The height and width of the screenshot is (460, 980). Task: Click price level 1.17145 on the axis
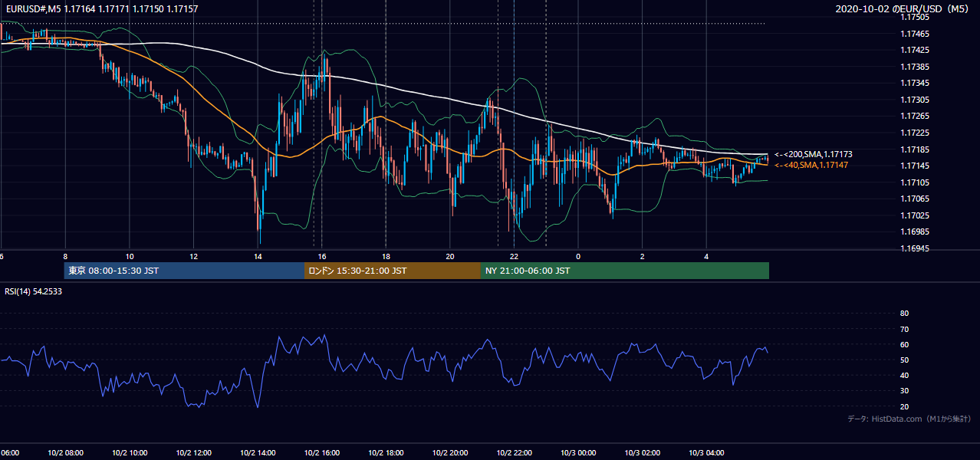pyautogui.click(x=914, y=166)
